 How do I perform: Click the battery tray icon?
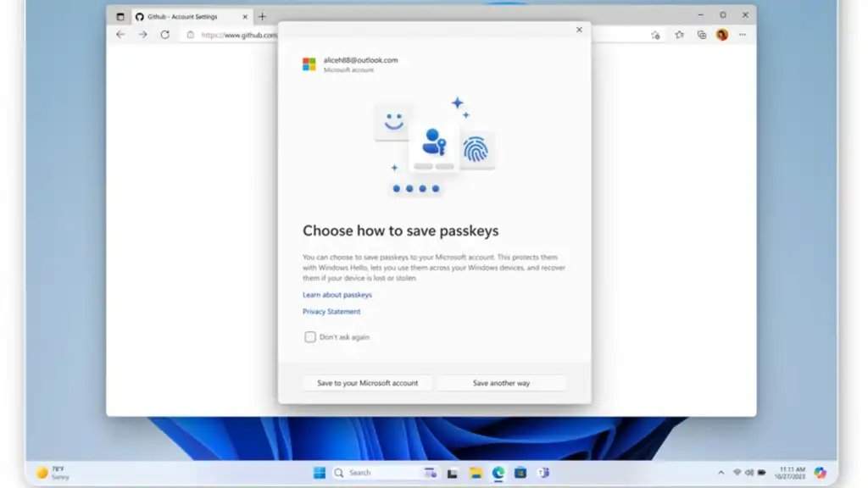(762, 473)
